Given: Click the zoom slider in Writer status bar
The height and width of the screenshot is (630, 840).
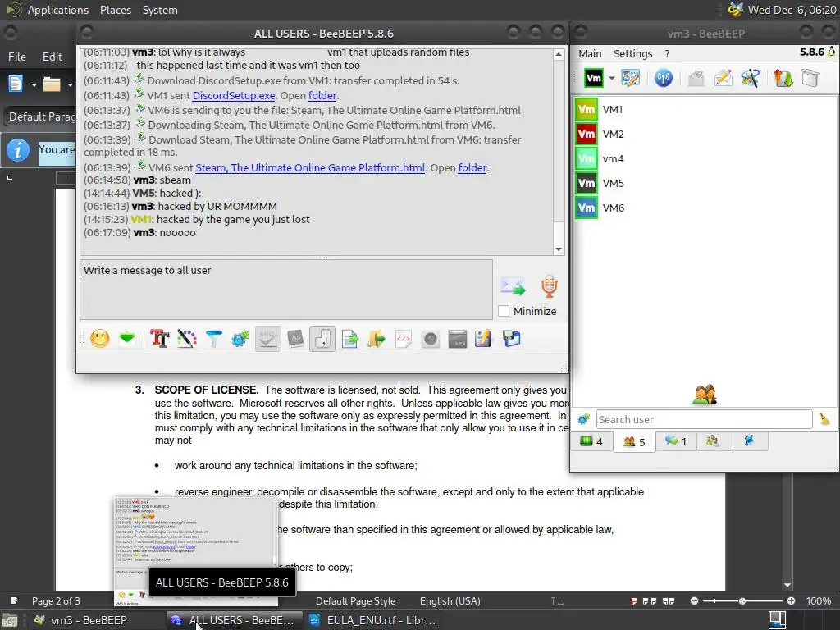Looking at the screenshot, I should click(742, 601).
